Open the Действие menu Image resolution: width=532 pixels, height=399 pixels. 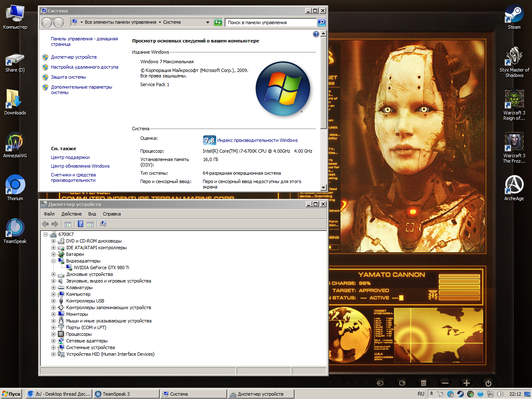tap(72, 214)
